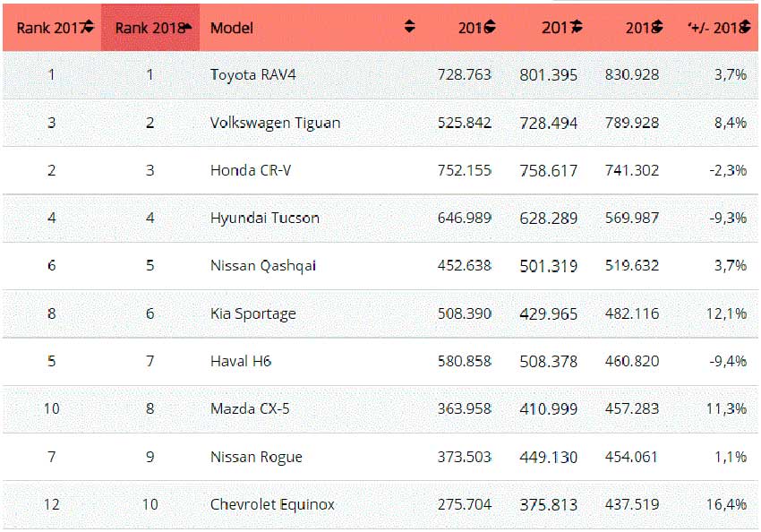The image size is (761, 532).
Task: Sort by the Rank 2017 column header
Action: (x=53, y=27)
